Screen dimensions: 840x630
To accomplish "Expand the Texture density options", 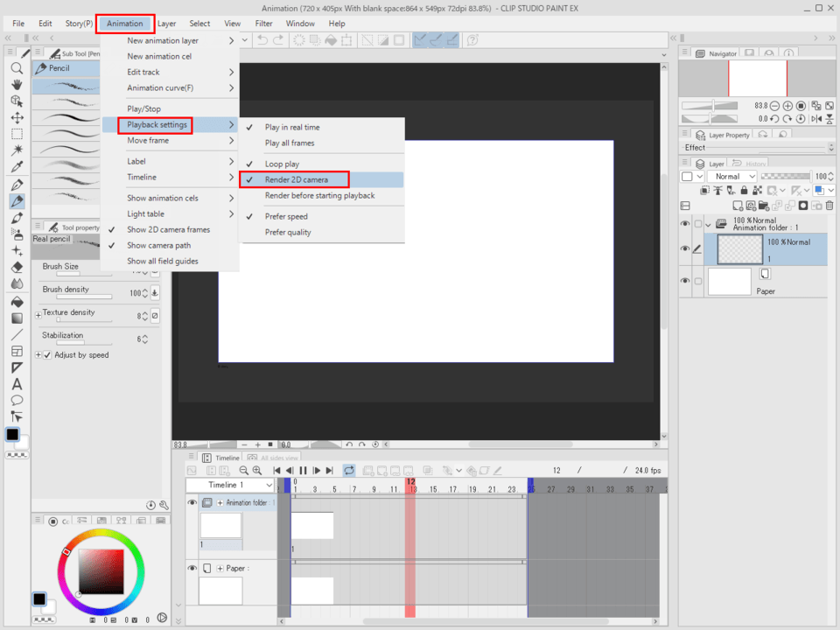I will click(38, 315).
